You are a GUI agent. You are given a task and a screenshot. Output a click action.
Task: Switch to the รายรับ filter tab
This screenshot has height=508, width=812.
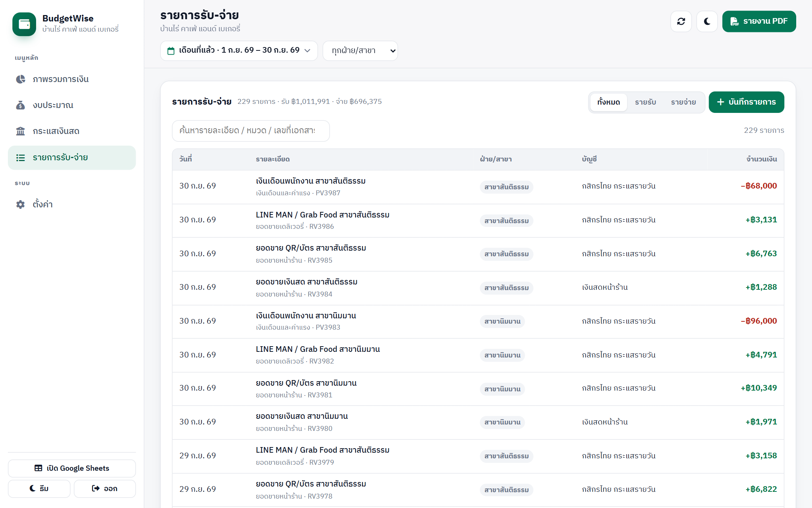point(645,102)
